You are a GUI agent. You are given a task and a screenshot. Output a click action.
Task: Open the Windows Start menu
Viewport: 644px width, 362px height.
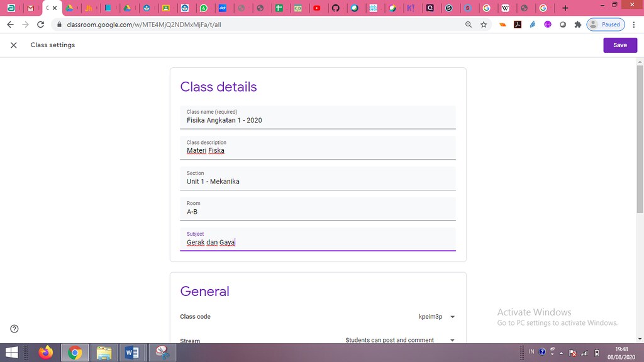[x=11, y=353]
